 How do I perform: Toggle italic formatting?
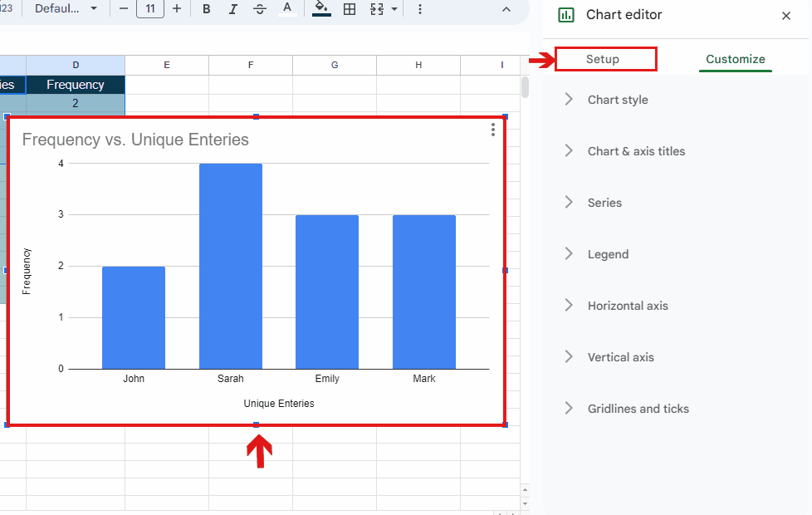pyautogui.click(x=233, y=9)
